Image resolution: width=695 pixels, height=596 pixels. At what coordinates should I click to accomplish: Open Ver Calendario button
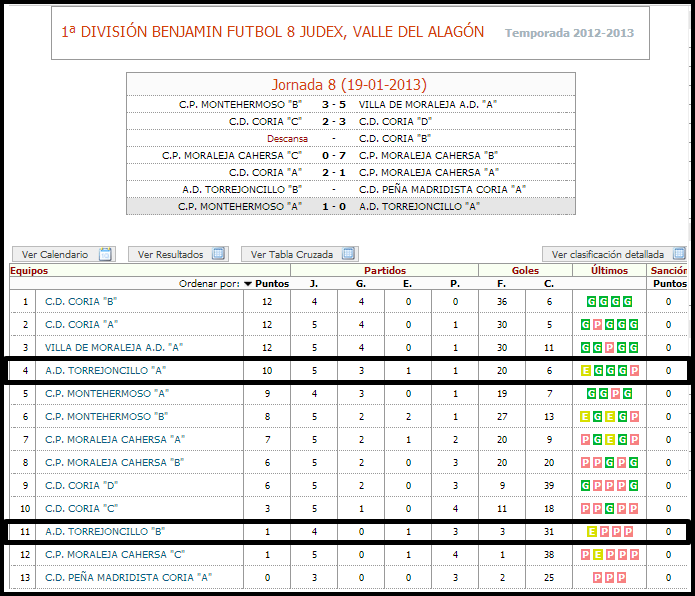[x=64, y=254]
